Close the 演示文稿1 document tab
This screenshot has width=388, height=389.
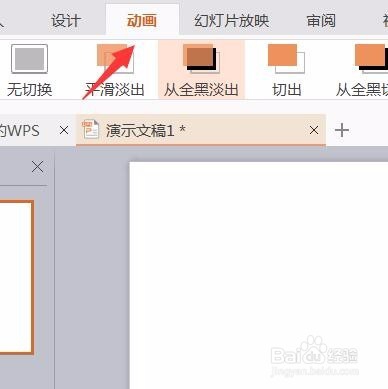pyautogui.click(x=314, y=130)
